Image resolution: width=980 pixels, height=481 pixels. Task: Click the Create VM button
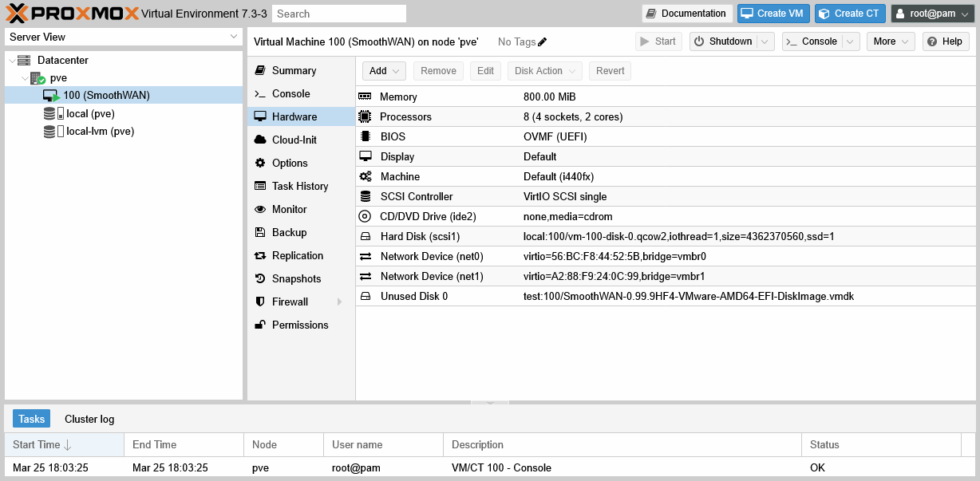773,13
